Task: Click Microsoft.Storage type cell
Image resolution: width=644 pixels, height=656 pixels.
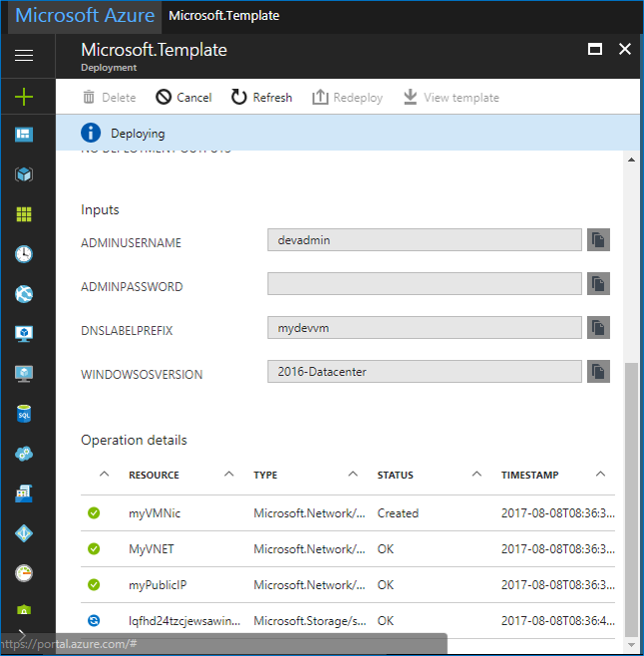Action: pyautogui.click(x=310, y=621)
